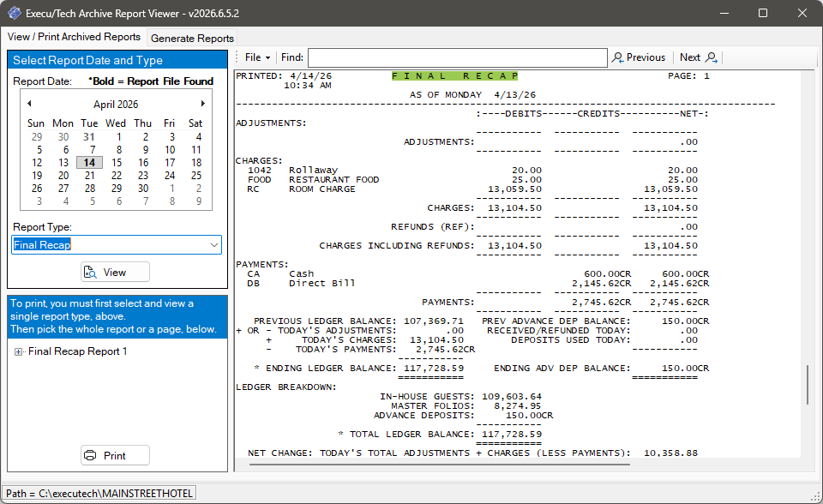Close the Archive Report Viewer window
This screenshot has width=823, height=504.
tap(802, 13)
